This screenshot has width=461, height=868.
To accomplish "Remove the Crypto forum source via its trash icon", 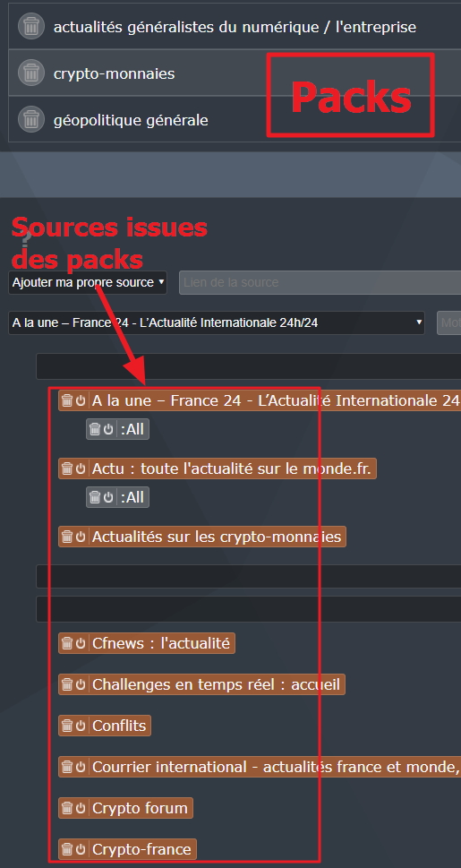I will (67, 808).
